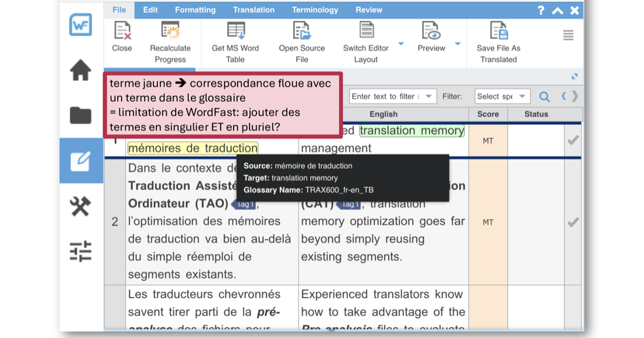The image size is (644, 338).
Task: Click Save File As Translated icon
Action: coord(499,31)
